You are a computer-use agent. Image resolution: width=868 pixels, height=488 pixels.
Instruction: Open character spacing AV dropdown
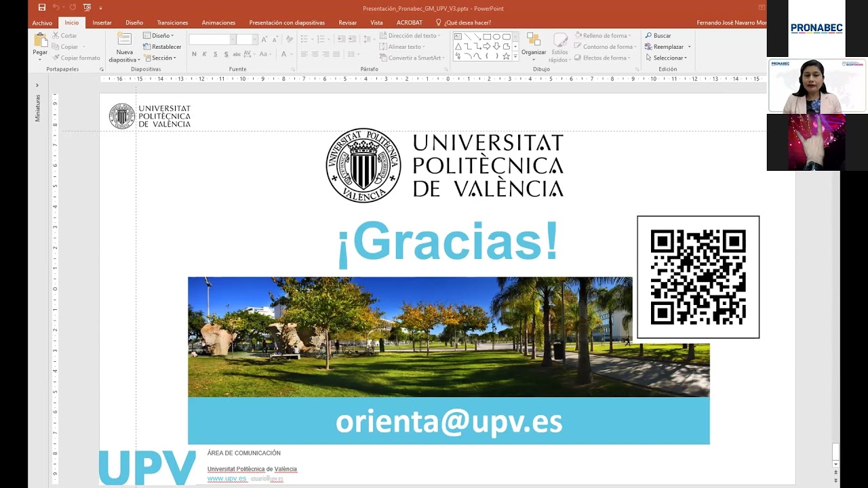point(250,54)
